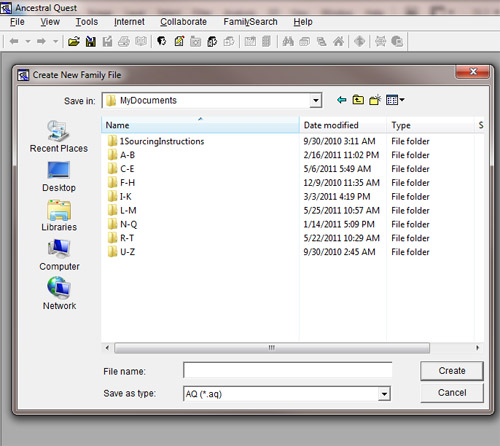Click the greyed add family toolbar icon
This screenshot has width=500, height=446.
click(x=229, y=41)
